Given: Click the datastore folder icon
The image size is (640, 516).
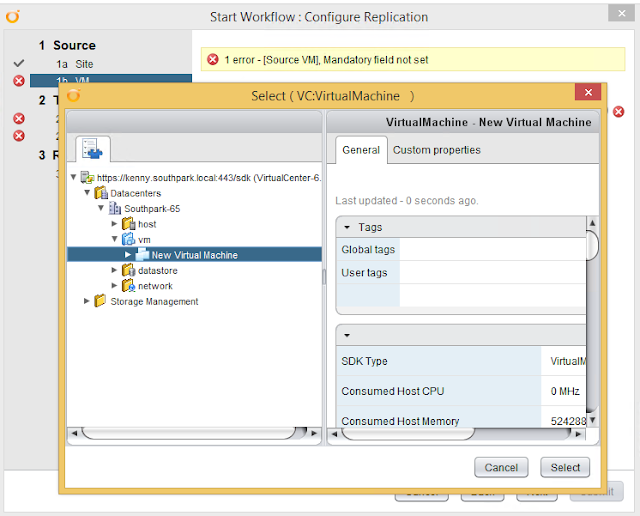Looking at the screenshot, I should 129,270.
